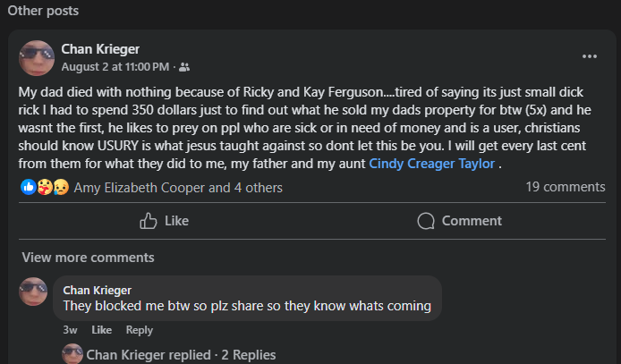Screen dimensions: 621x364
Task: Click the blue like reaction emoji
Action: [x=29, y=188]
